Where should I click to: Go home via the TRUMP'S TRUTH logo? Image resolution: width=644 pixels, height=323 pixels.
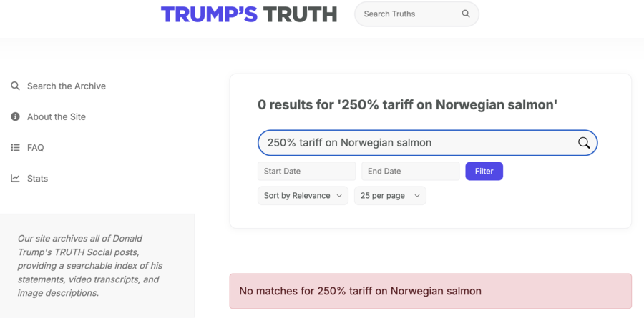[x=248, y=14]
